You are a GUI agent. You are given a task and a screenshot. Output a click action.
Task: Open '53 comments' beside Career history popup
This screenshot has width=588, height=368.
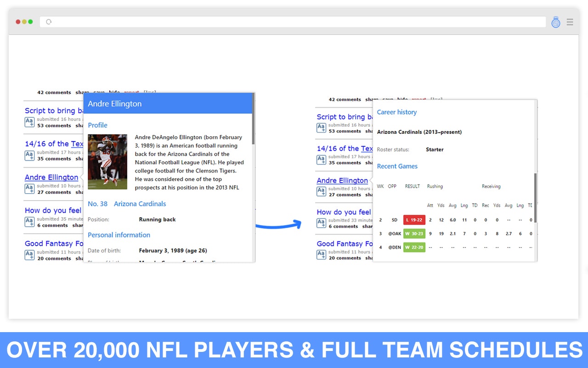coord(345,131)
